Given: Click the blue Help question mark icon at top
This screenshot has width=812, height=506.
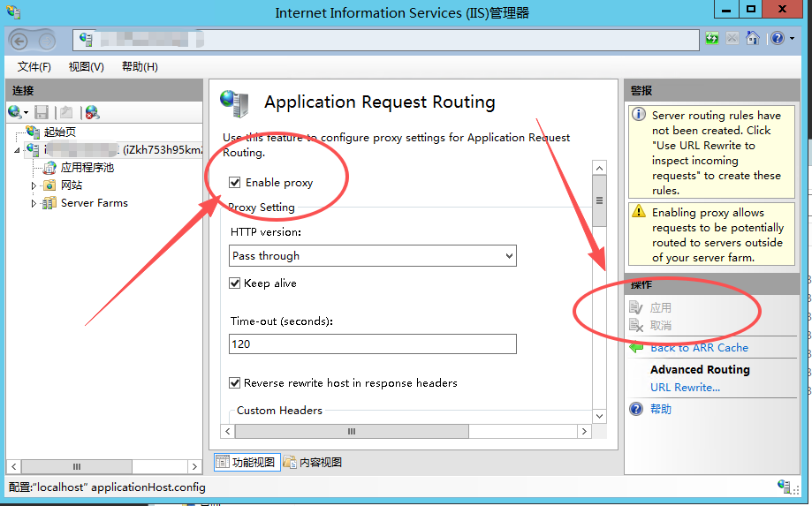Looking at the screenshot, I should pyautogui.click(x=778, y=38).
